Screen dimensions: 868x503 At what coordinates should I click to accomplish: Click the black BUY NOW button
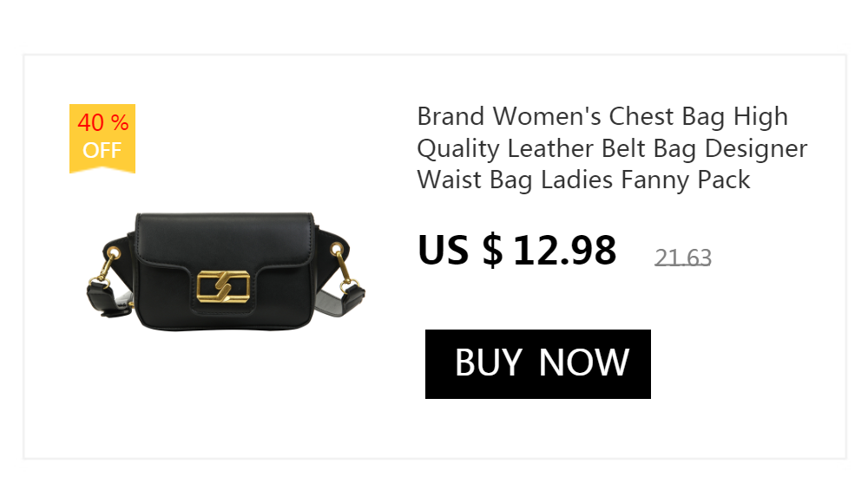click(x=537, y=364)
